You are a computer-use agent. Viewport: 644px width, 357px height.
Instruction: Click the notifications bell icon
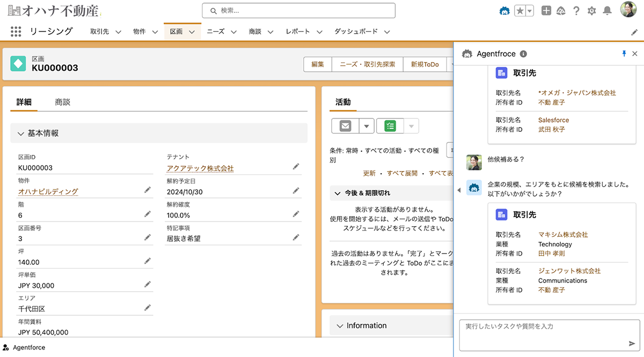(x=607, y=11)
